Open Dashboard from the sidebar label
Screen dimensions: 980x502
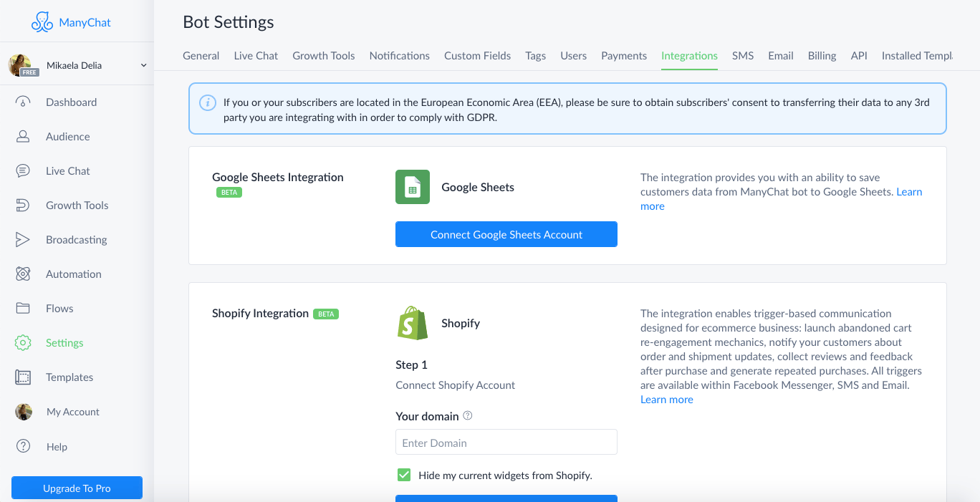71,102
